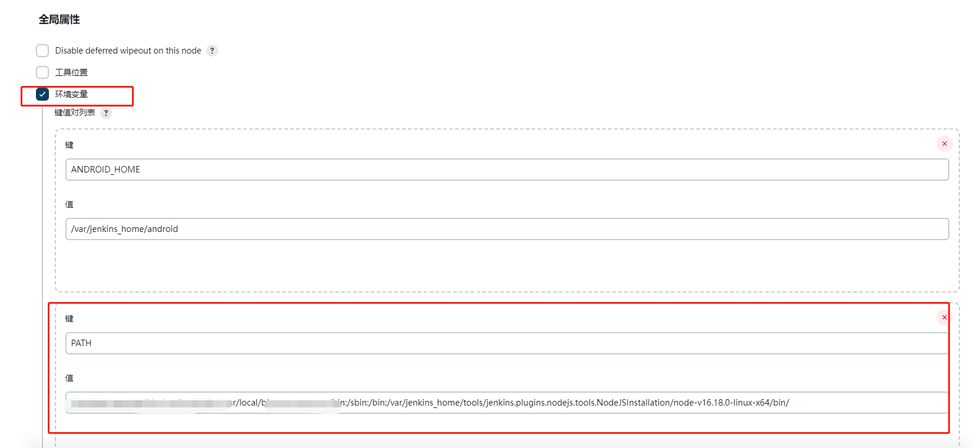Enable Disable deferred wipeout on this node checkbox
980x448 pixels.
[42, 51]
